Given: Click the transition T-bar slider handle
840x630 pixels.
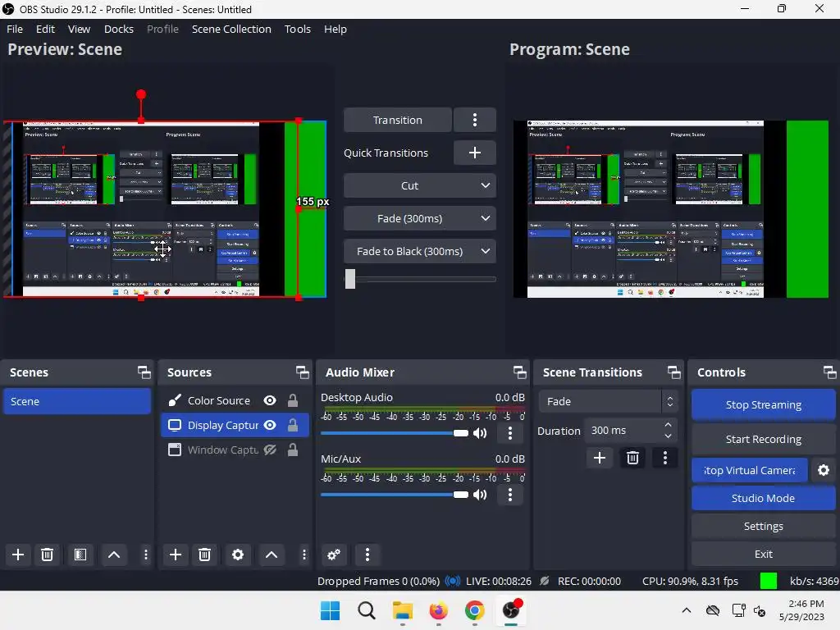Looking at the screenshot, I should coord(349,279).
